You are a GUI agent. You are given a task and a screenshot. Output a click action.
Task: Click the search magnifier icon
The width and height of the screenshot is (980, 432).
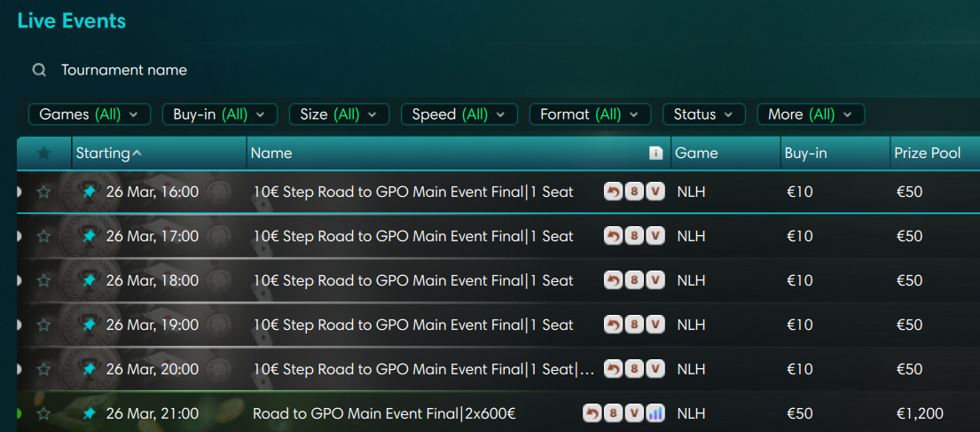coord(39,70)
